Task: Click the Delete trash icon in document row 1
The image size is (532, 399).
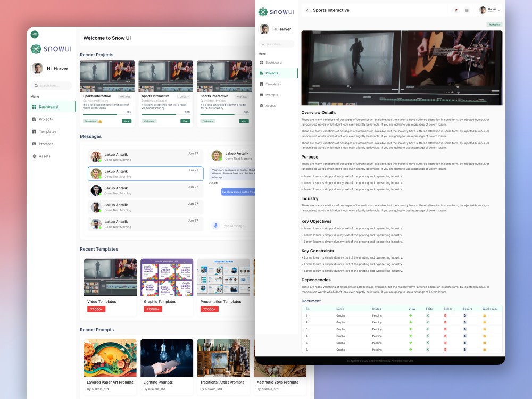Action: coord(445,315)
